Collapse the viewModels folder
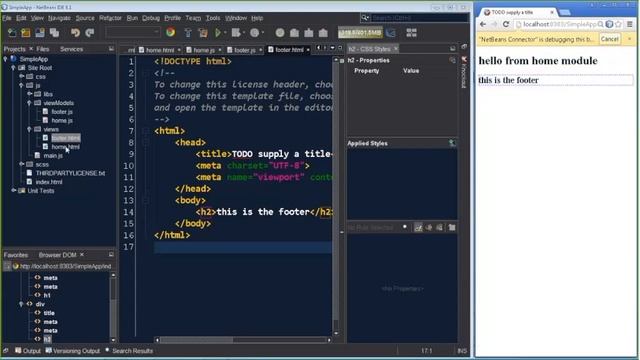Viewport: 640px width, 360px height. click(x=29, y=103)
